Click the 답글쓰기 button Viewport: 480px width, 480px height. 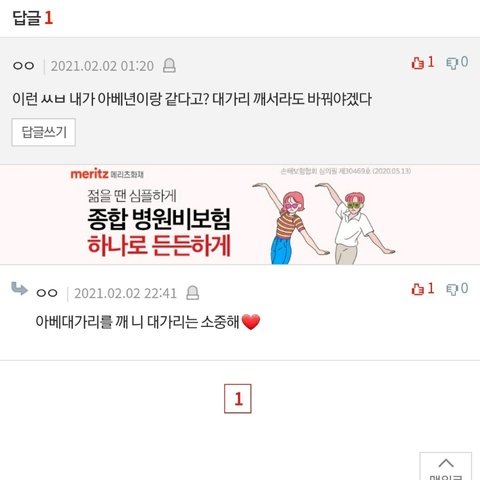[x=44, y=132]
